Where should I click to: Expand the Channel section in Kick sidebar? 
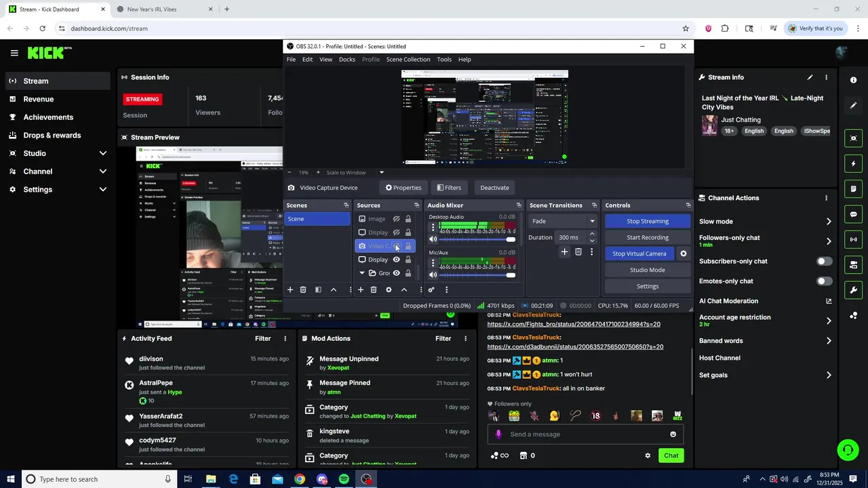[x=103, y=171]
